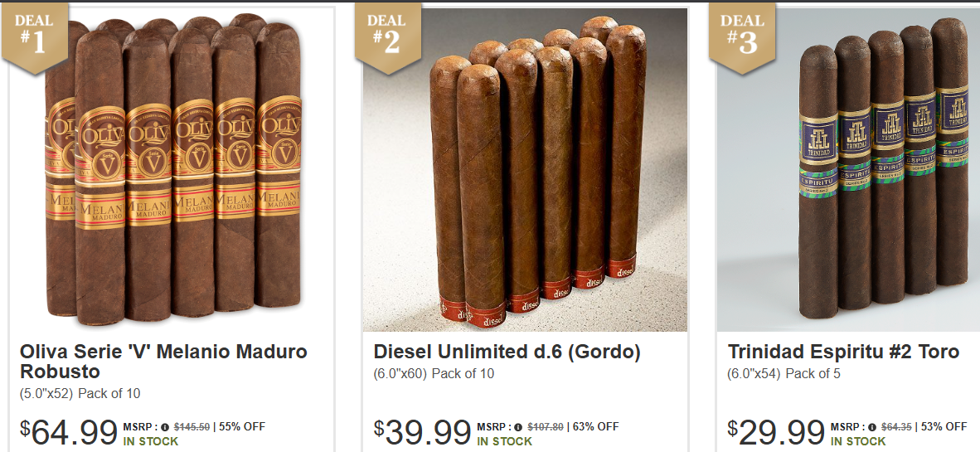This screenshot has height=452, width=980.
Task: Click the 63% OFF discount label
Action: 595,428
